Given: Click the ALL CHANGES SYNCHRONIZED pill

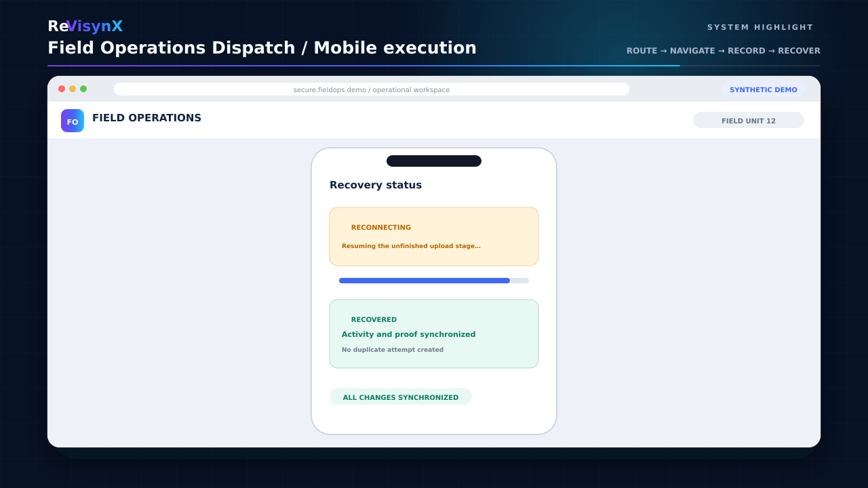Looking at the screenshot, I should pos(401,397).
